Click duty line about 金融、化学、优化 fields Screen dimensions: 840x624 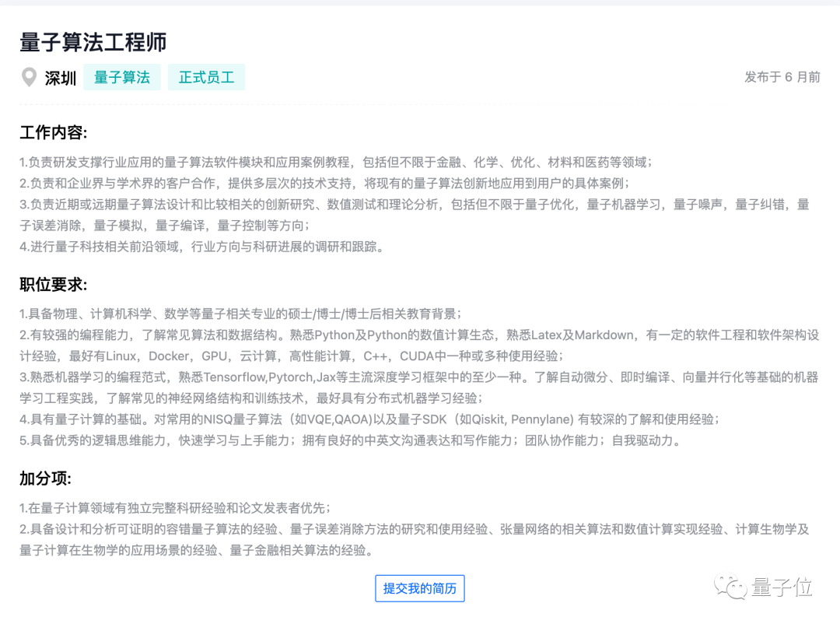(336, 162)
